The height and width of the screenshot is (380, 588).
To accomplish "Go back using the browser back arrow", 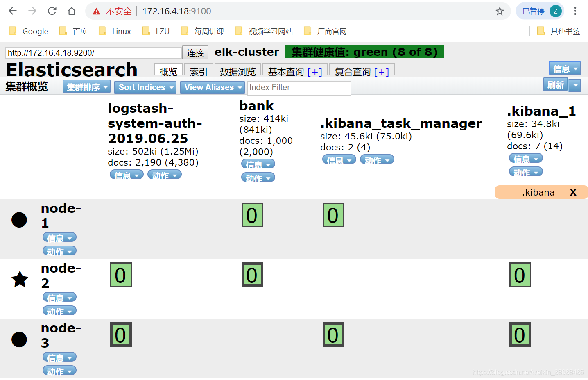I will coord(13,11).
